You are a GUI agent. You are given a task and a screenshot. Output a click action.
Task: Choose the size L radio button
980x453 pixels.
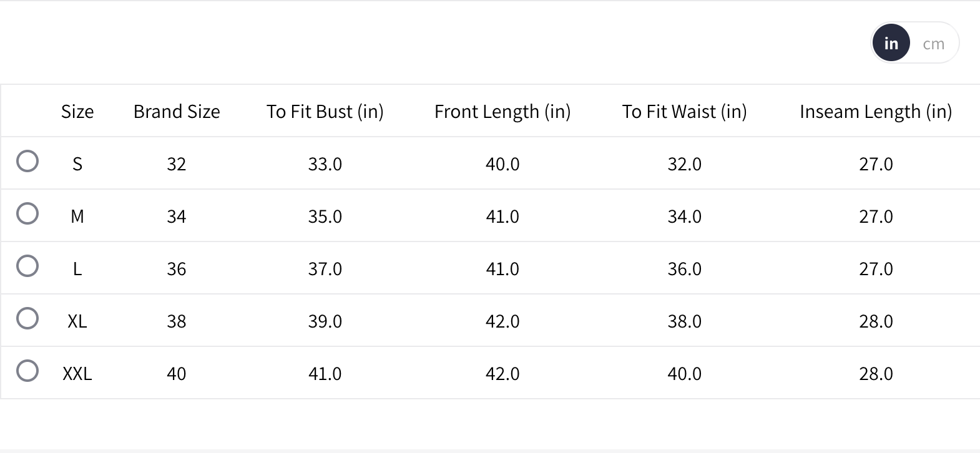coord(27,266)
